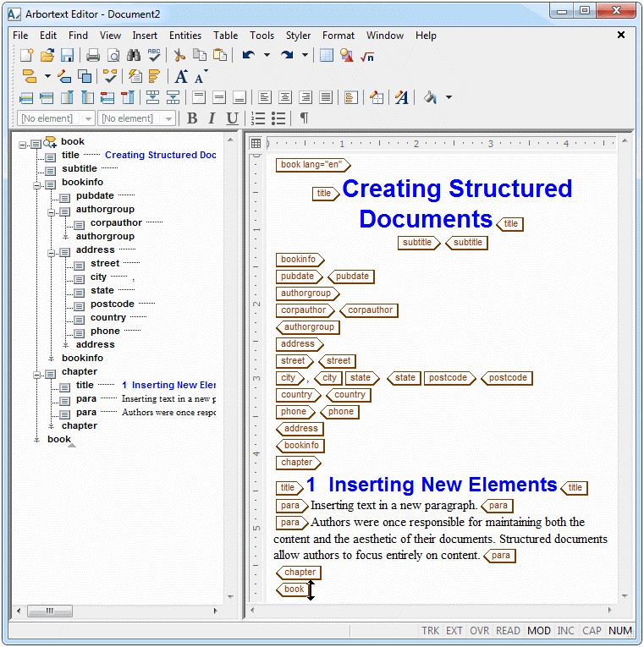
Task: Click the tree pane horizontal scrollbar thumb
Action: coord(50,611)
